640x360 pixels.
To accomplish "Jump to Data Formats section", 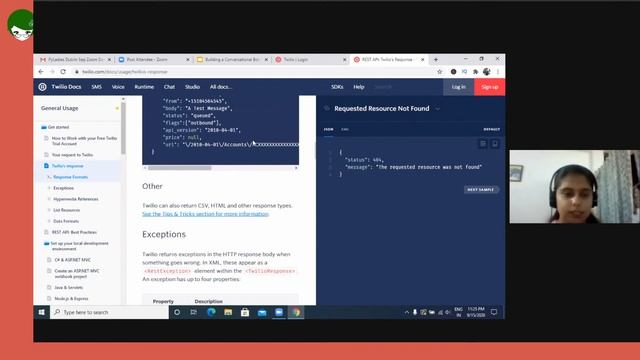I will 66,221.
